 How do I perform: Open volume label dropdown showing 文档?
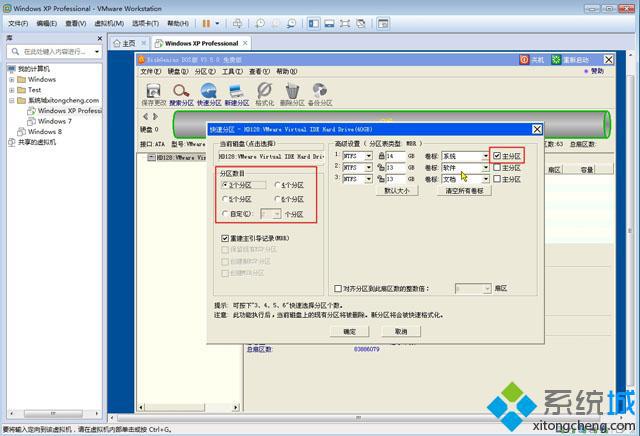pyautogui.click(x=485, y=179)
